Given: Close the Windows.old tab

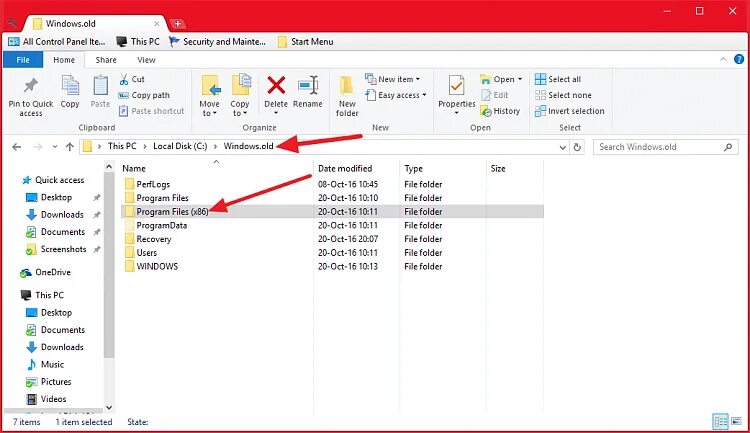Looking at the screenshot, I should click(156, 23).
